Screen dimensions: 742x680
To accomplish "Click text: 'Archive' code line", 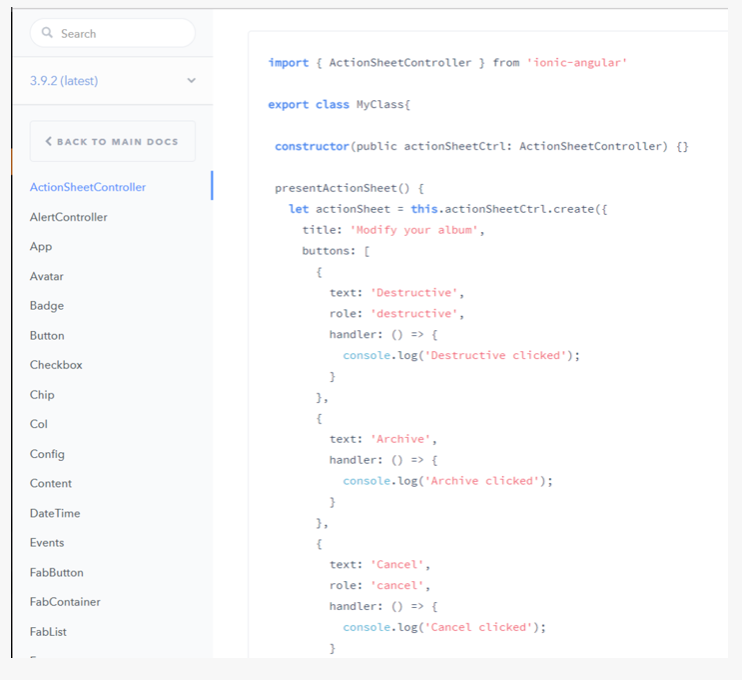I will click(383, 439).
